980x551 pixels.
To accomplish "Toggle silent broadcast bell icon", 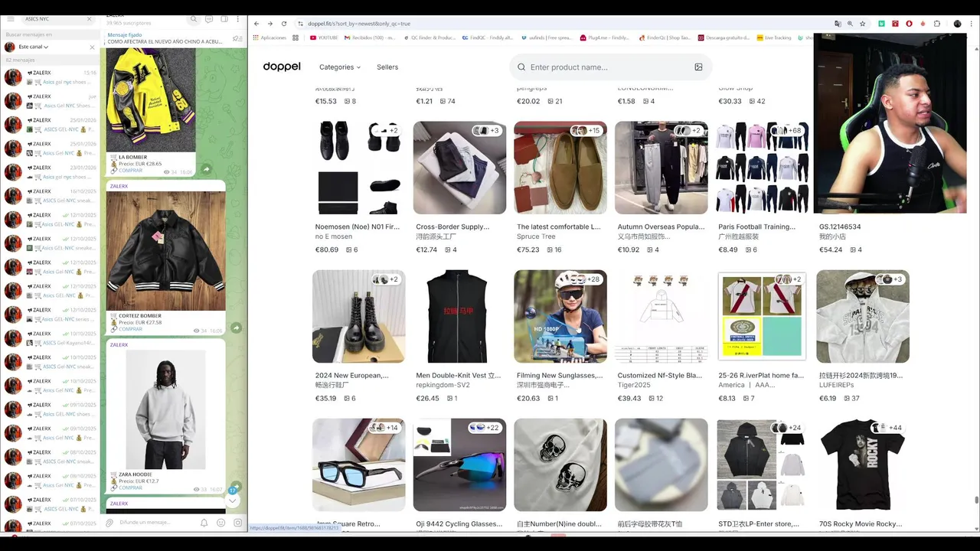I will tap(204, 523).
